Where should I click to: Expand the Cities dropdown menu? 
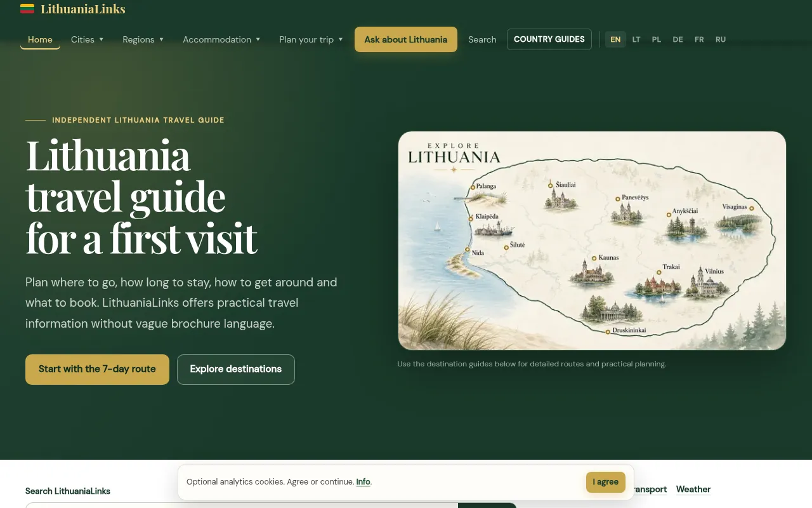[x=88, y=39]
